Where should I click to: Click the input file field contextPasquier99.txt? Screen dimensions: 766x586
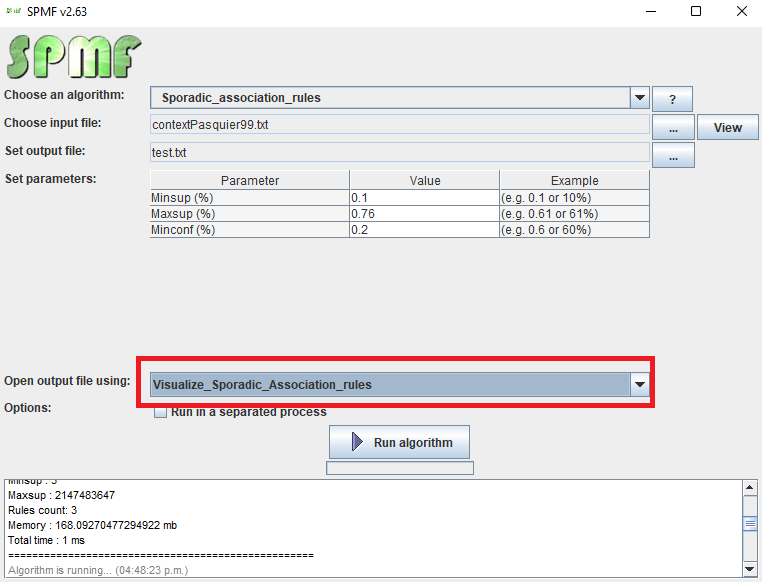(x=400, y=125)
